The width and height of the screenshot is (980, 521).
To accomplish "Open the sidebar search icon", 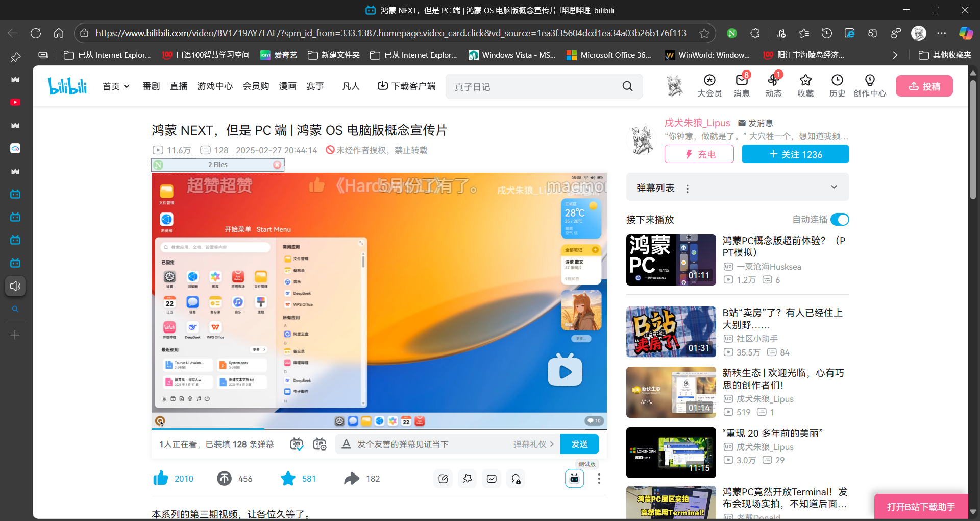I will (x=15, y=309).
